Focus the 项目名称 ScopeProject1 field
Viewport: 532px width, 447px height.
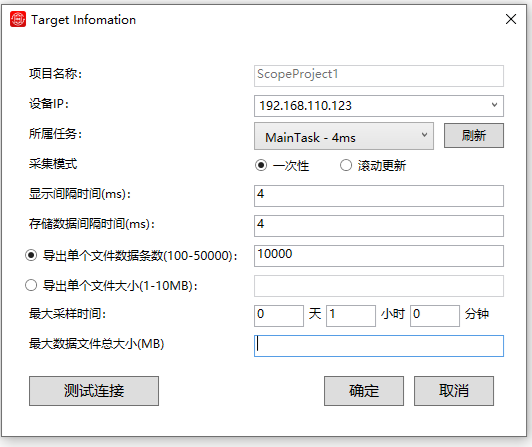pos(379,76)
